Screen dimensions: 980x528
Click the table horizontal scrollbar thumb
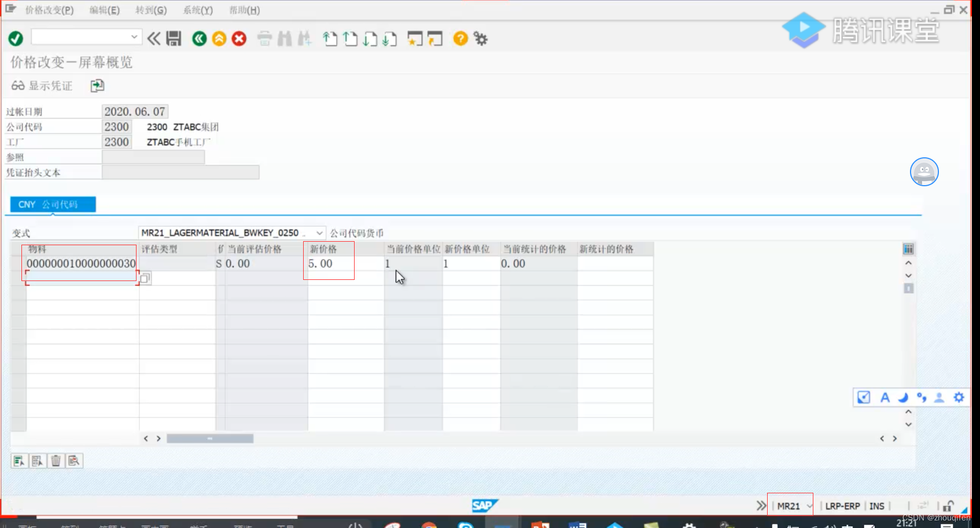tap(210, 439)
